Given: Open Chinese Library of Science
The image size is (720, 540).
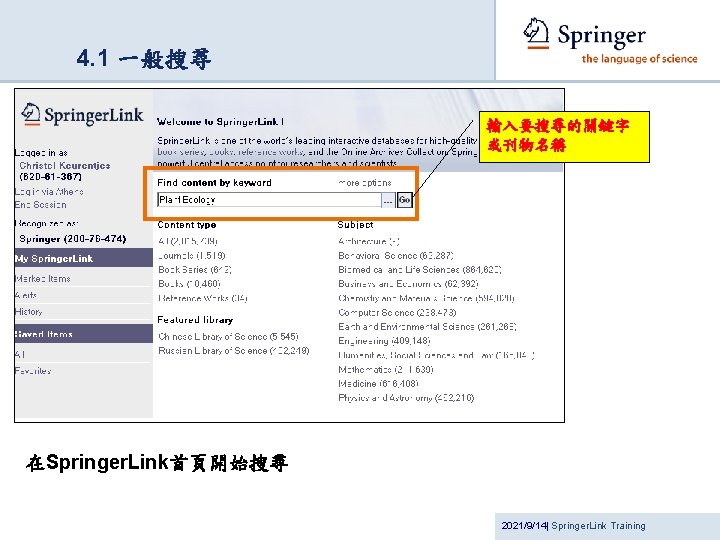Looking at the screenshot, I should 228,337.
